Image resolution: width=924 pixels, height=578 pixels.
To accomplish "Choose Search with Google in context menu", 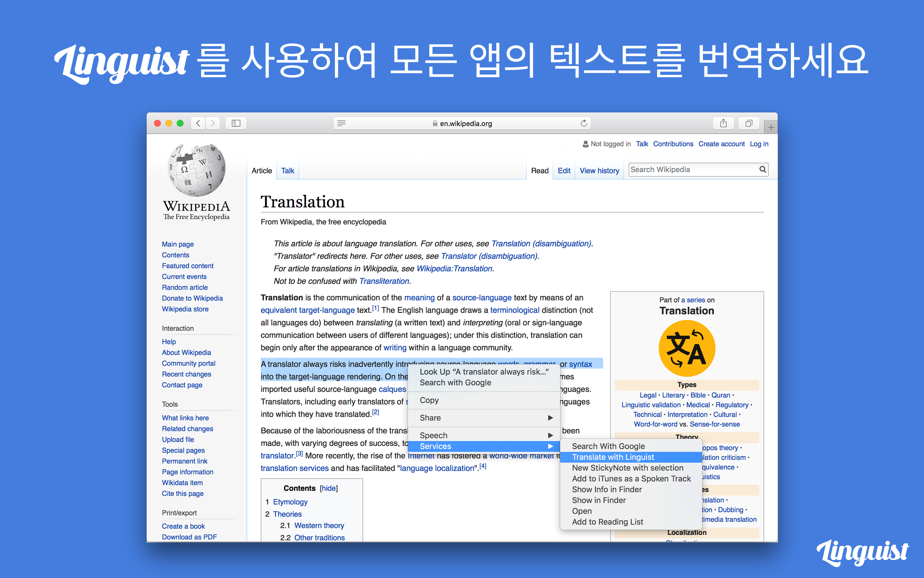I will point(484,383).
